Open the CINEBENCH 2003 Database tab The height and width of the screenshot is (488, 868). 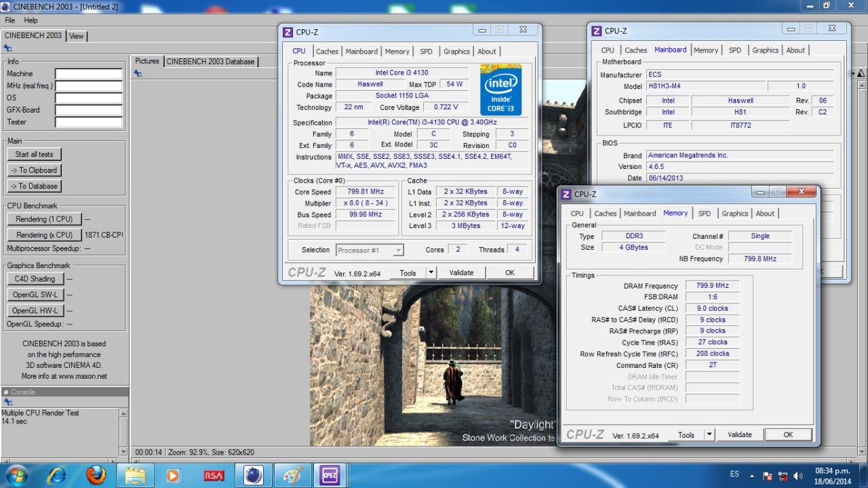pyautogui.click(x=210, y=61)
